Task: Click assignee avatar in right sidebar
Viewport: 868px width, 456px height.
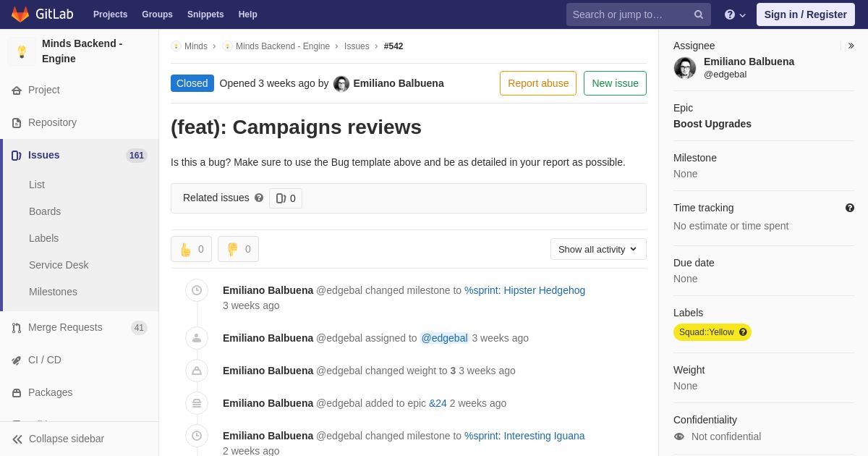Action: pos(685,68)
